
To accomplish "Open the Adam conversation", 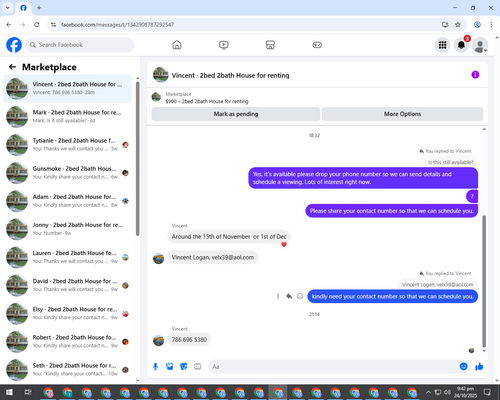I will coord(67,201).
